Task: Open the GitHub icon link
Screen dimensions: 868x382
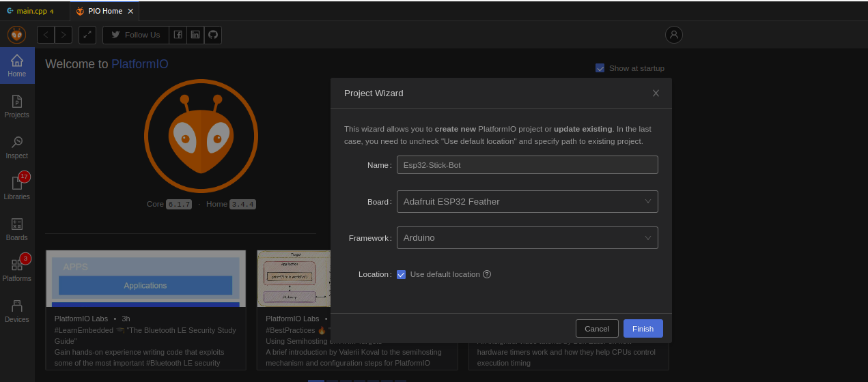Action: coord(213,35)
